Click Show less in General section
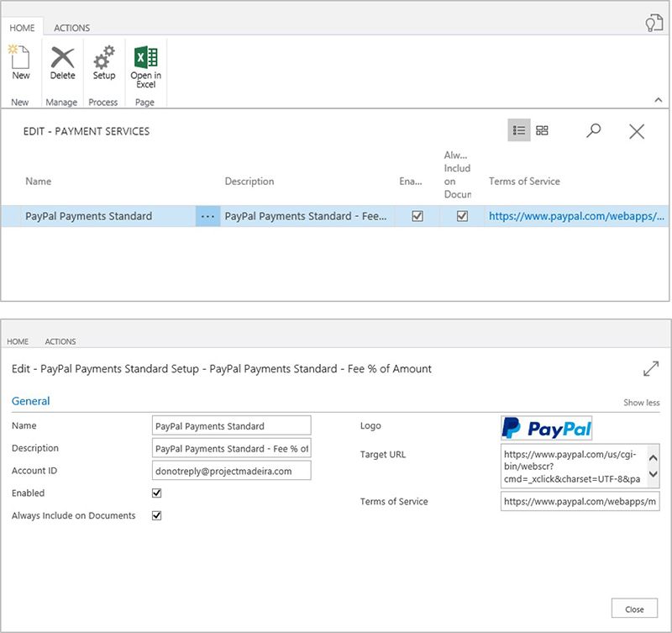 tap(641, 403)
